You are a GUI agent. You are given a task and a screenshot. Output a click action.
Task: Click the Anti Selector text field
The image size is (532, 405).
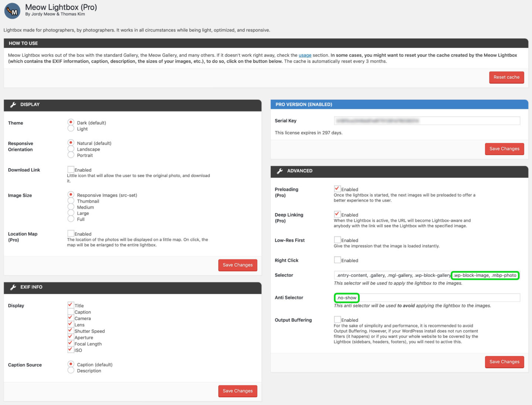tap(438, 298)
